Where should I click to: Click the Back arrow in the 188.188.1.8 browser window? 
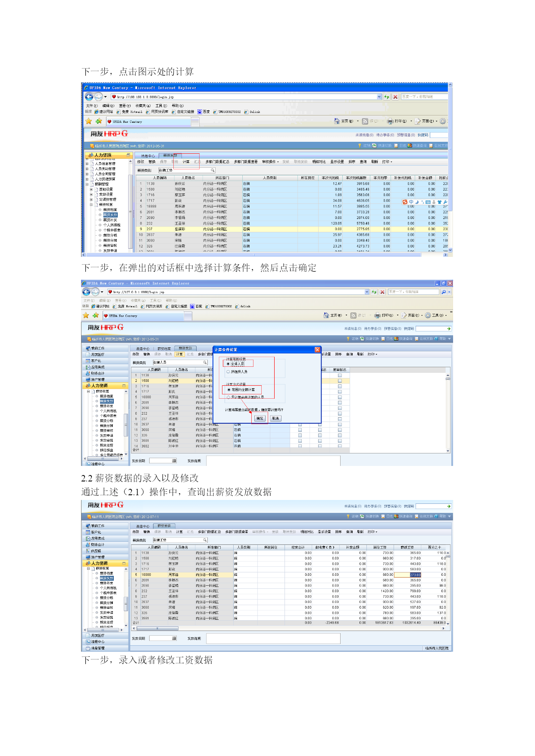(x=89, y=97)
